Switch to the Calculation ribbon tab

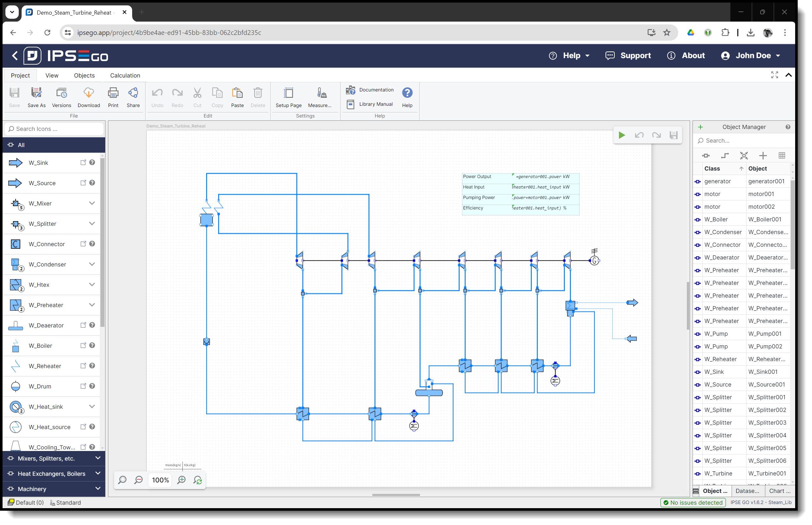coord(125,75)
